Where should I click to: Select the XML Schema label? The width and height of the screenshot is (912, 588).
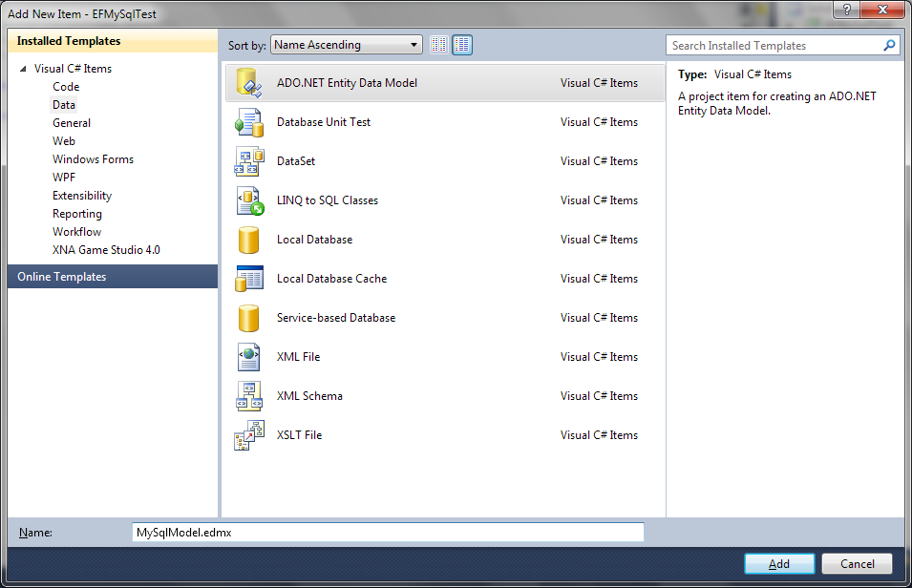pyautogui.click(x=309, y=395)
